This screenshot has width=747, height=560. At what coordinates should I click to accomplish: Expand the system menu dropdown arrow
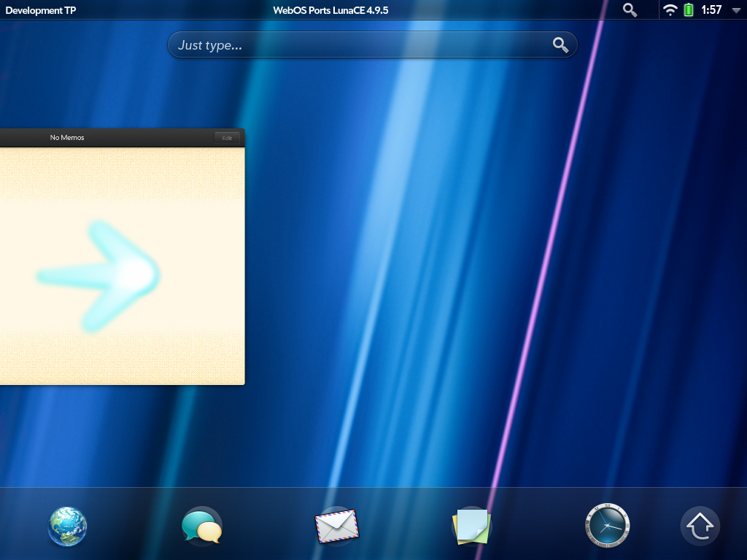pyautogui.click(x=735, y=11)
